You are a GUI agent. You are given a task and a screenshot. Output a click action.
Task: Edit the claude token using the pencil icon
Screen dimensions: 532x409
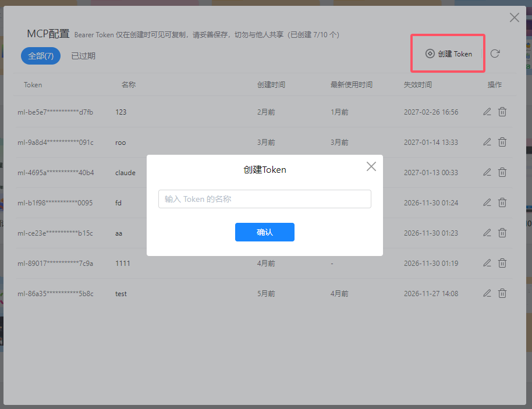click(487, 172)
